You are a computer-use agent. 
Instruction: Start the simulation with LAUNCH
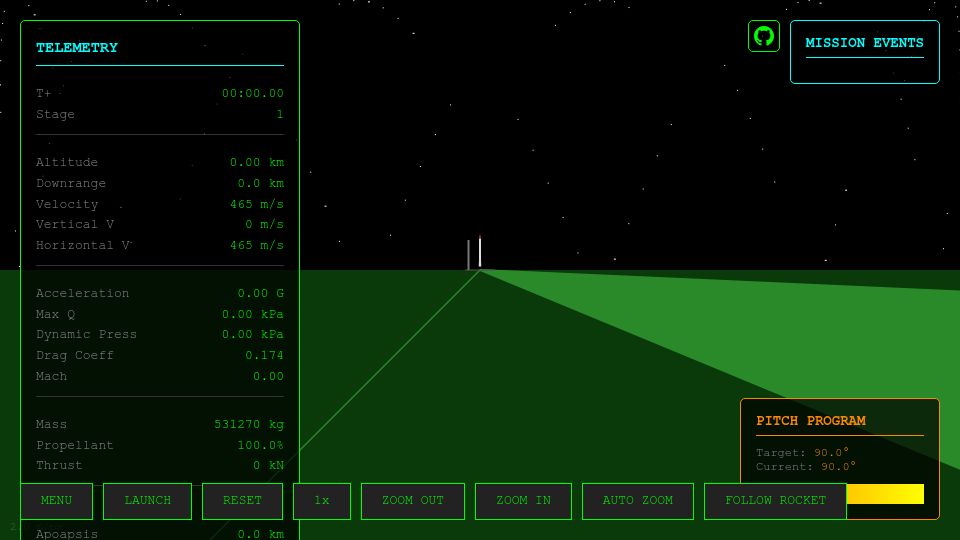(x=148, y=501)
